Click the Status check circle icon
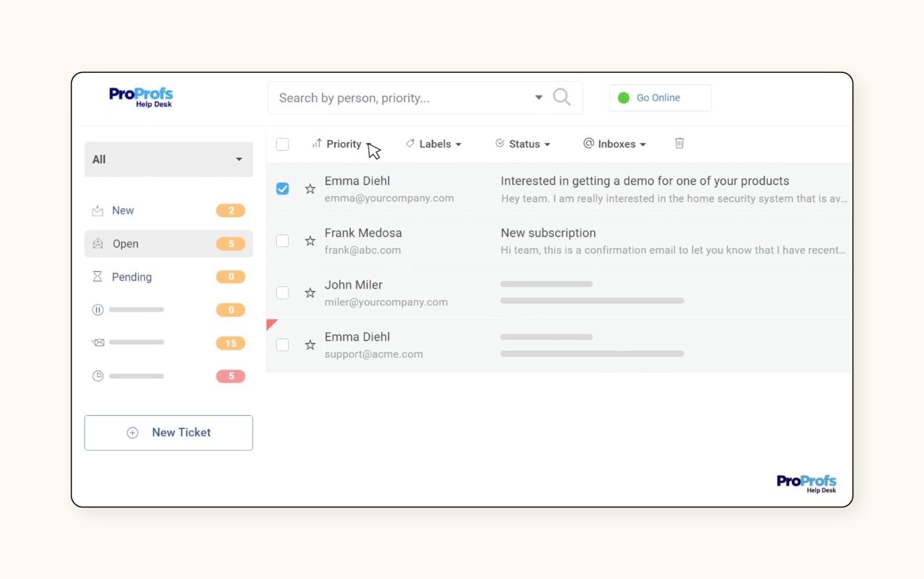This screenshot has width=924, height=579. [x=500, y=143]
